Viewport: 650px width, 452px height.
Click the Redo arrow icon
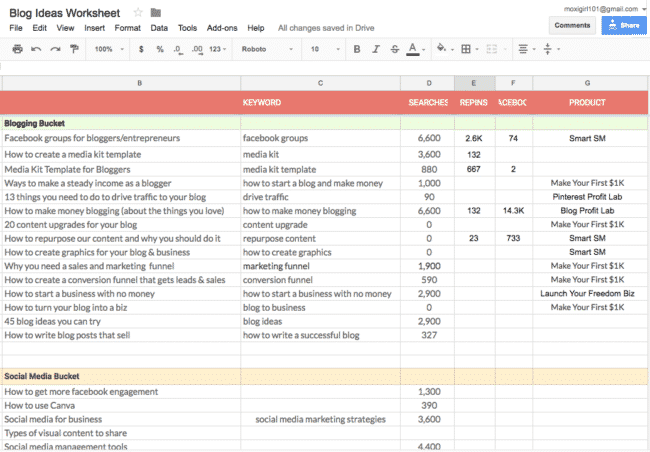pos(55,49)
